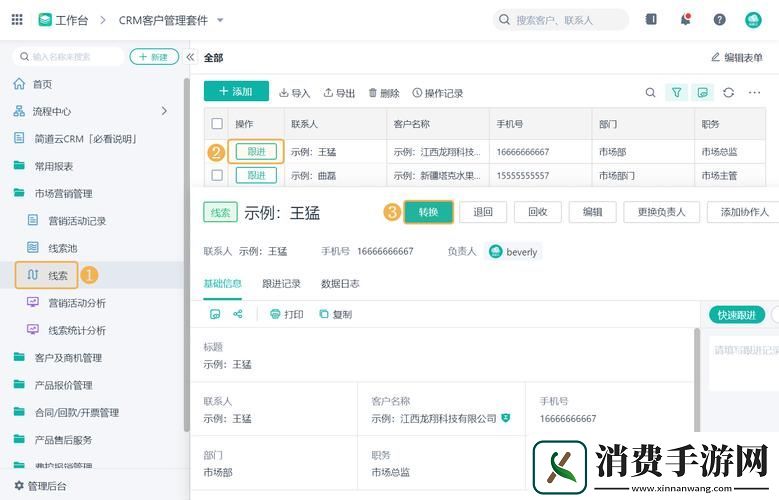
Task: Open 管理后台 settings
Action: coord(41,486)
